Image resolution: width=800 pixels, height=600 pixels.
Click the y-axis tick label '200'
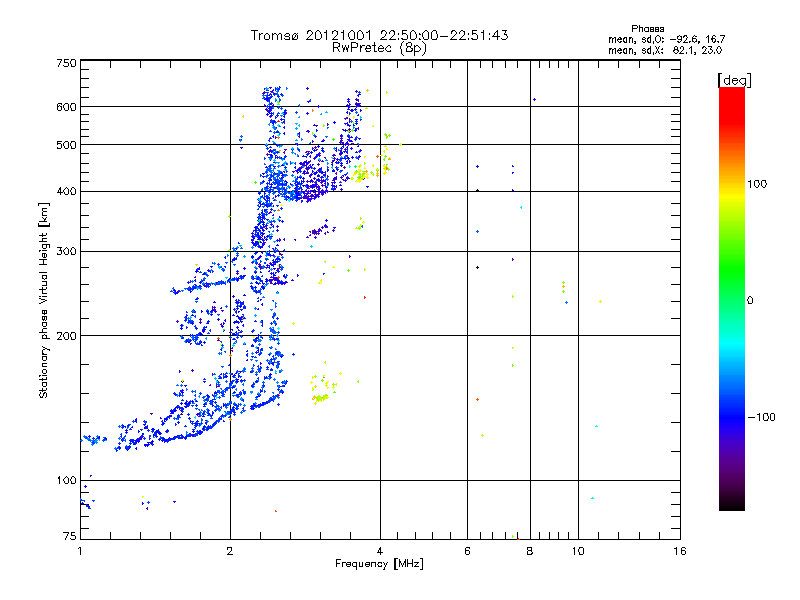coord(66,336)
